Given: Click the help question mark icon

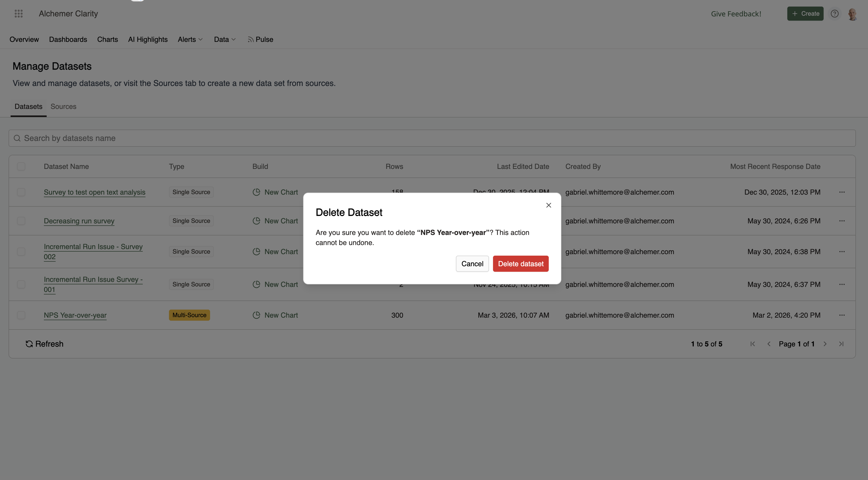Looking at the screenshot, I should tap(834, 13).
